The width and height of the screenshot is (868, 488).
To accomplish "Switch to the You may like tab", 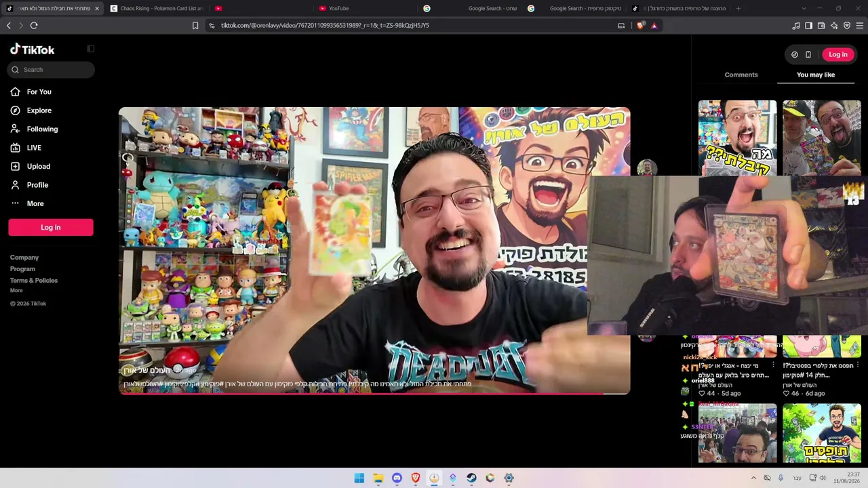I will pos(816,75).
